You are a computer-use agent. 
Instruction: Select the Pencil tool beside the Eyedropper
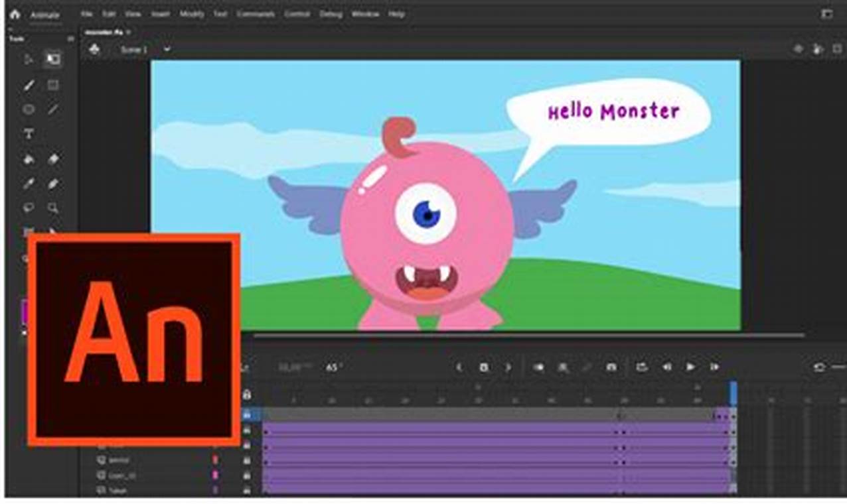tap(53, 184)
